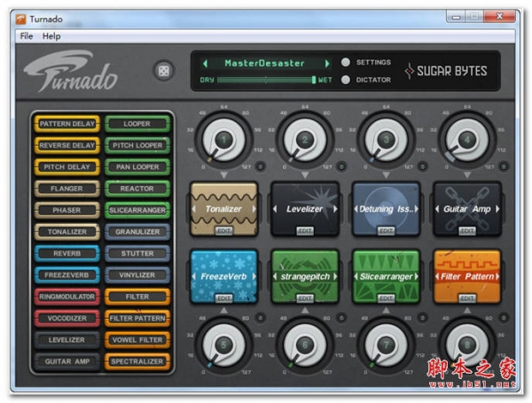Toggle the Dictator radio light
This screenshot has height=403, width=532.
tap(346, 80)
